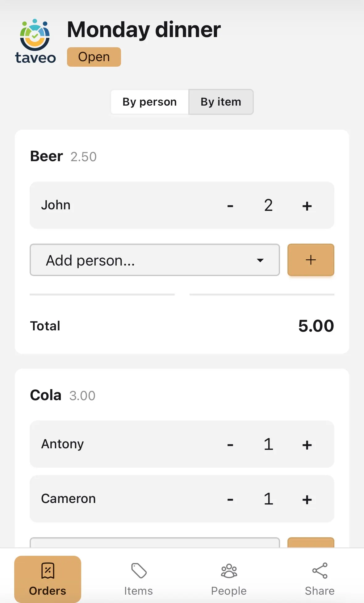Remove one cola from Antony
The height and width of the screenshot is (603, 364).
coord(230,445)
